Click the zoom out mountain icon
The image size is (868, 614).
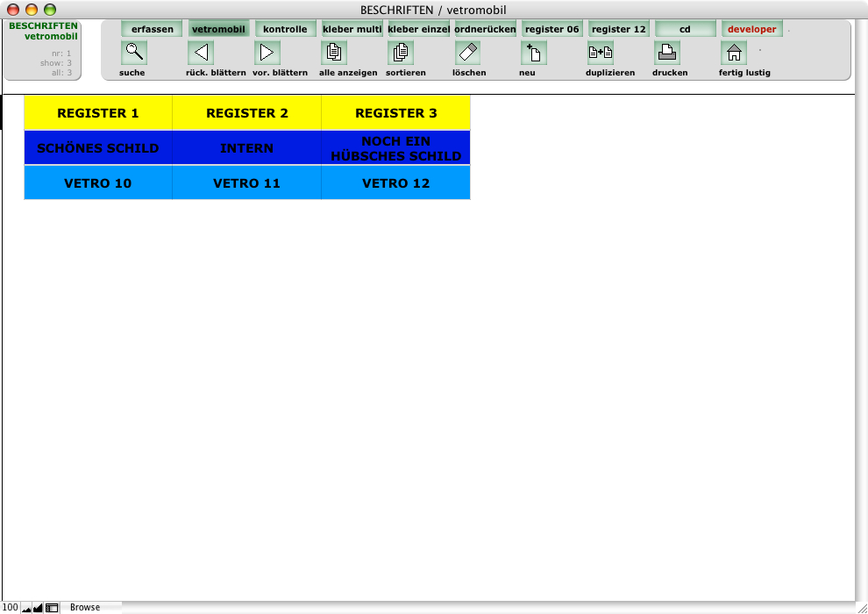pos(27,607)
